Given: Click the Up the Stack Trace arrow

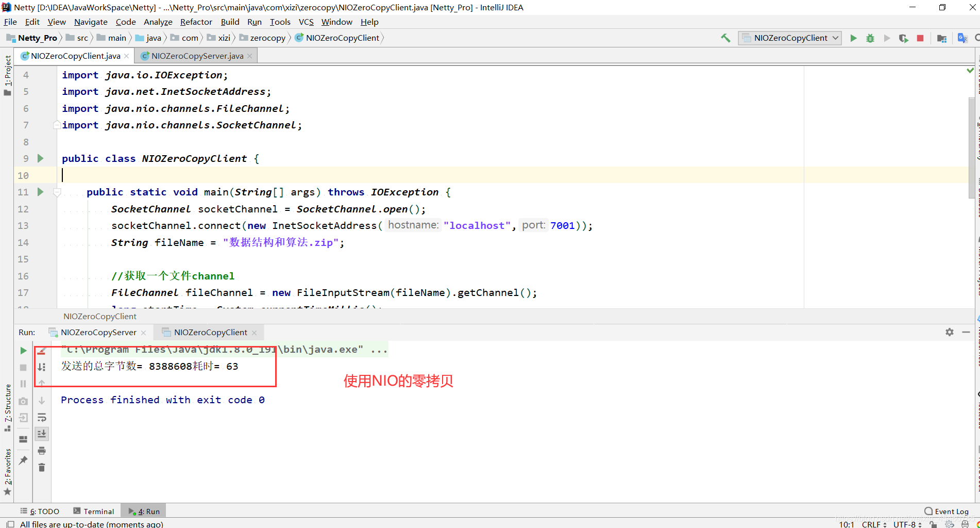Looking at the screenshot, I should point(42,384).
